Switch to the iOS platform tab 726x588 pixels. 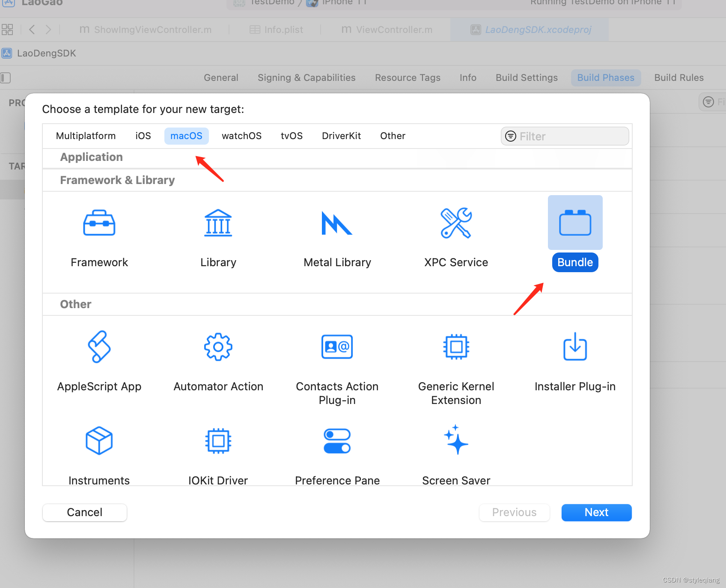[x=143, y=136]
